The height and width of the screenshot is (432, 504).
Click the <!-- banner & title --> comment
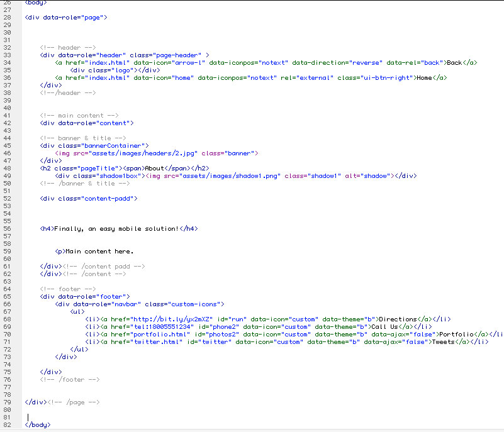click(83, 138)
